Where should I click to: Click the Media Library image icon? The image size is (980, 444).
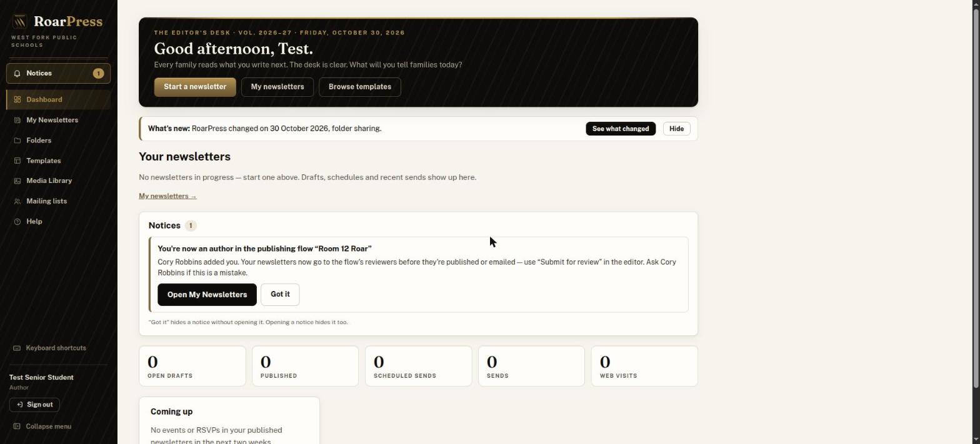coord(17,181)
